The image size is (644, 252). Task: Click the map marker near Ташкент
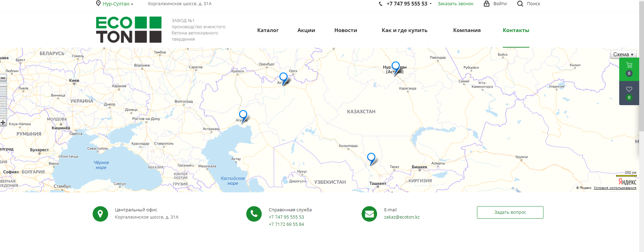pyautogui.click(x=371, y=159)
